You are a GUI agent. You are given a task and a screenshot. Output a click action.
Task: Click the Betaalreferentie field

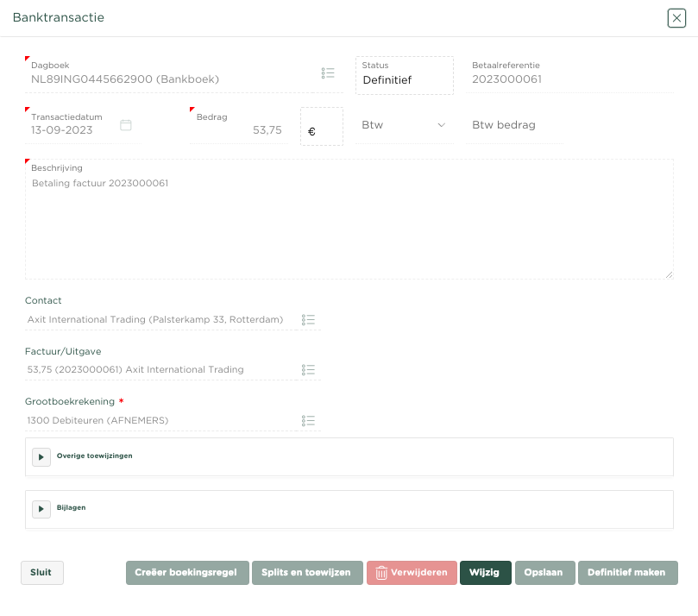click(569, 80)
